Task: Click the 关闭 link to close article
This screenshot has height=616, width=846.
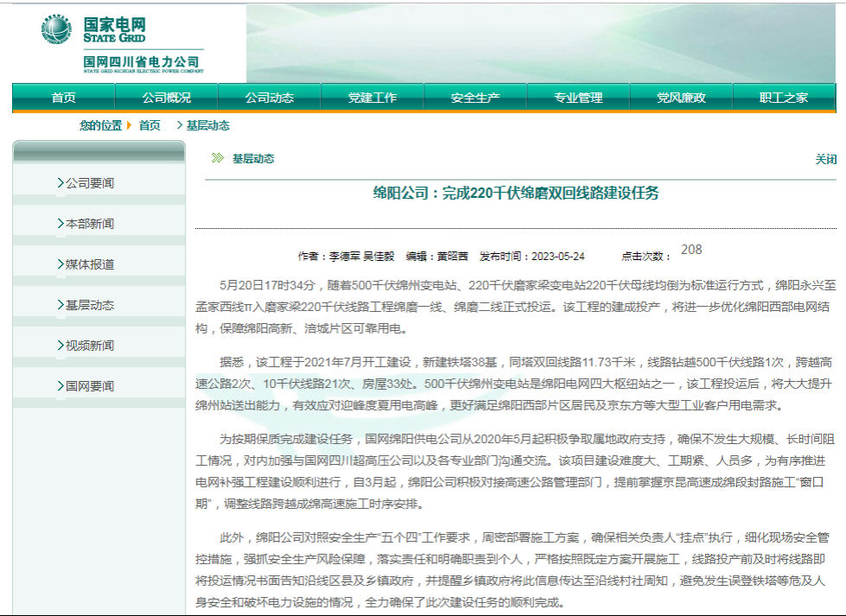Action: click(825, 160)
